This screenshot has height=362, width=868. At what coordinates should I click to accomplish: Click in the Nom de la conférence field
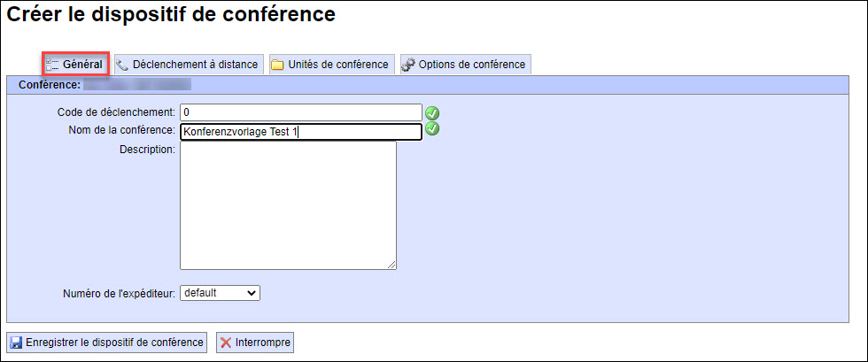(301, 132)
